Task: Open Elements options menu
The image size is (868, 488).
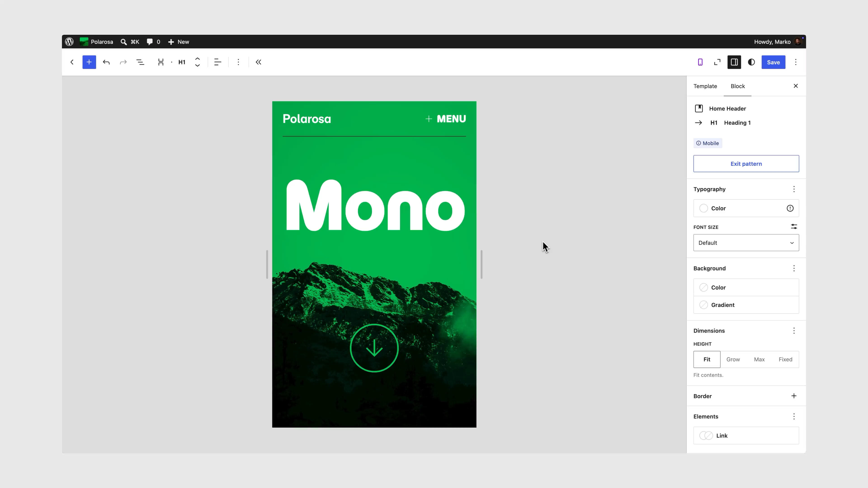Action: coord(794,417)
